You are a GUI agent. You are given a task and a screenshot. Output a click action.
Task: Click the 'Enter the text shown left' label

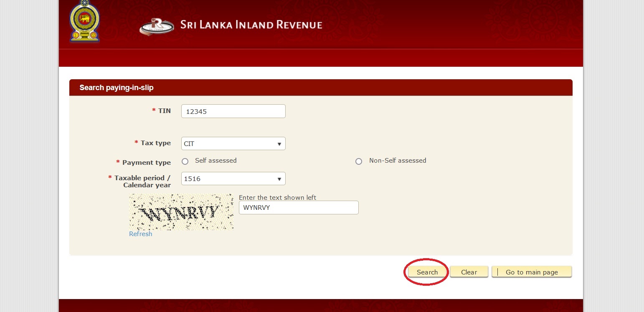pyautogui.click(x=277, y=197)
